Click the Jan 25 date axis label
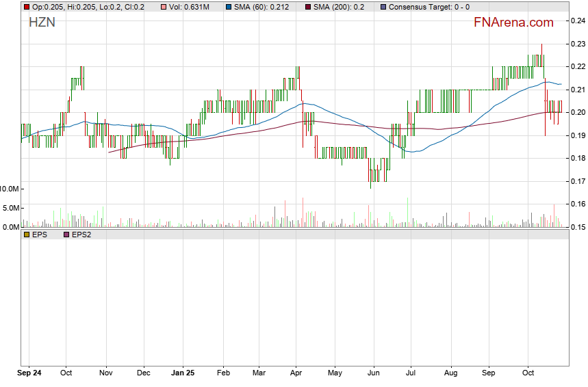The image size is (588, 387). pos(183,373)
